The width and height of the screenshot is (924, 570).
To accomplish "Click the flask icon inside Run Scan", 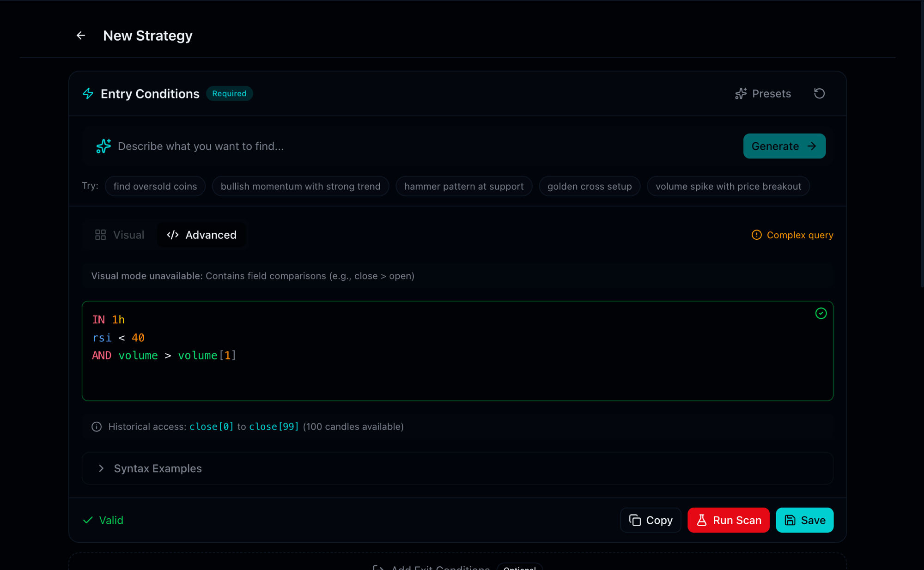I will click(x=702, y=520).
